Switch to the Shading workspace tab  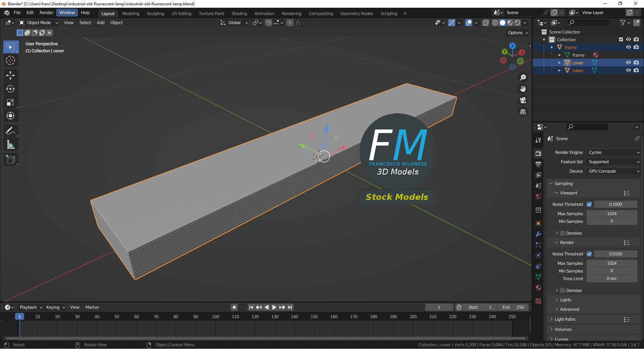(x=239, y=13)
